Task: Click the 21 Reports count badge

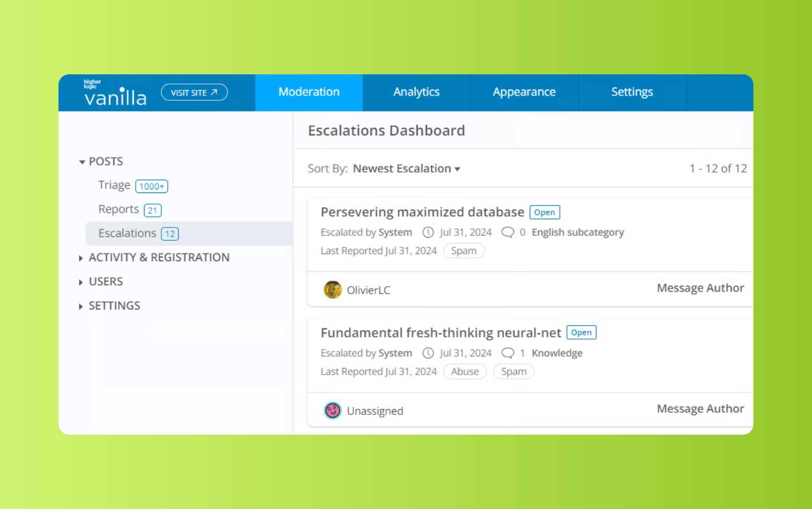Action: 153,210
